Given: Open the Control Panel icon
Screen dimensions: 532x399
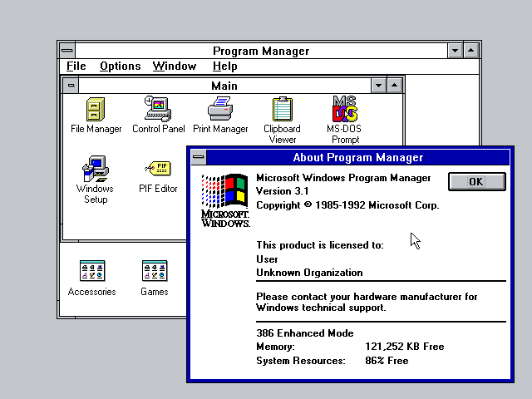Looking at the screenshot, I should tap(158, 109).
